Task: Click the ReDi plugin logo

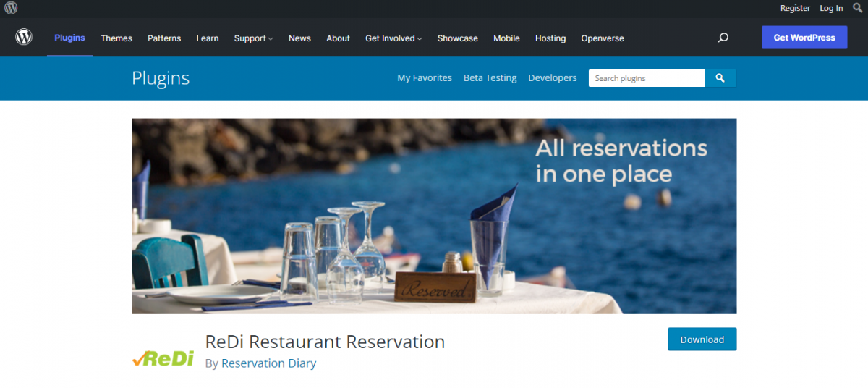Action: click(163, 358)
